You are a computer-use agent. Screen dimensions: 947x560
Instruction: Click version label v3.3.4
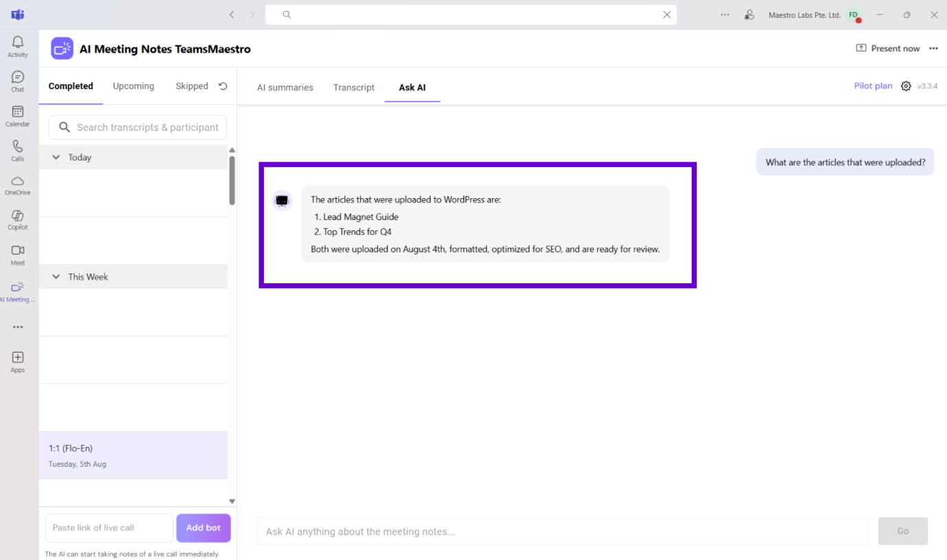click(x=927, y=86)
